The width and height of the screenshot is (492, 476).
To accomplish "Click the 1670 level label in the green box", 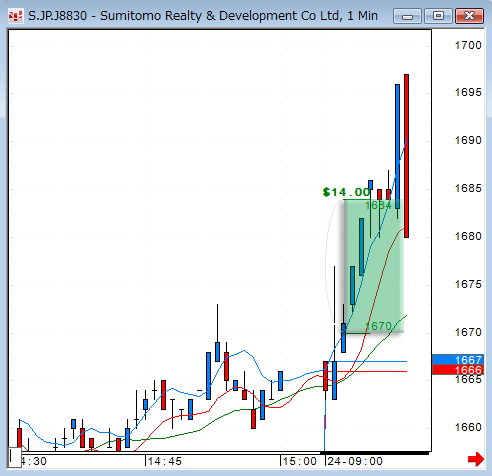I will (x=378, y=326).
